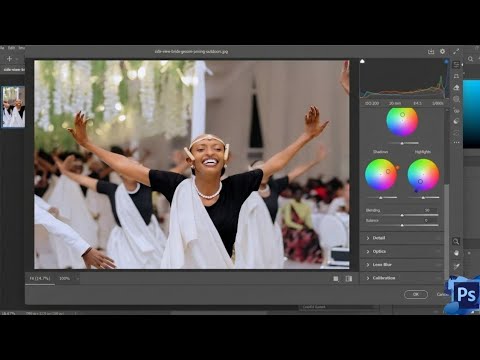Screen dimensions: 480x360
Task: Click the Midtones luminance slider
Action: 402,143
